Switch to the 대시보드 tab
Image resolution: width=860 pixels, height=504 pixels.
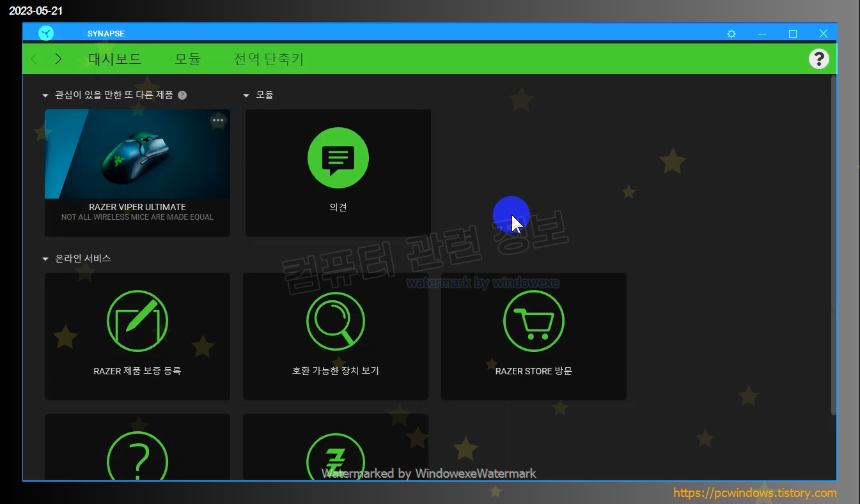point(115,59)
